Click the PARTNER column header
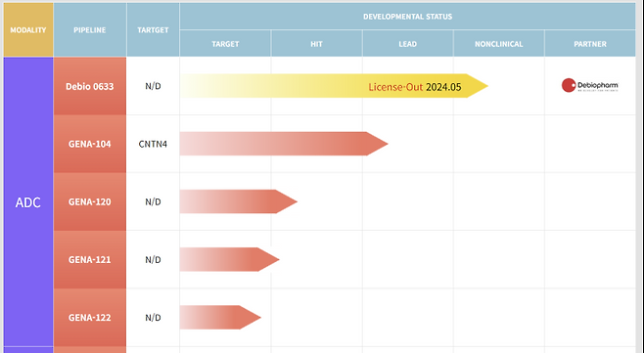 pos(590,43)
